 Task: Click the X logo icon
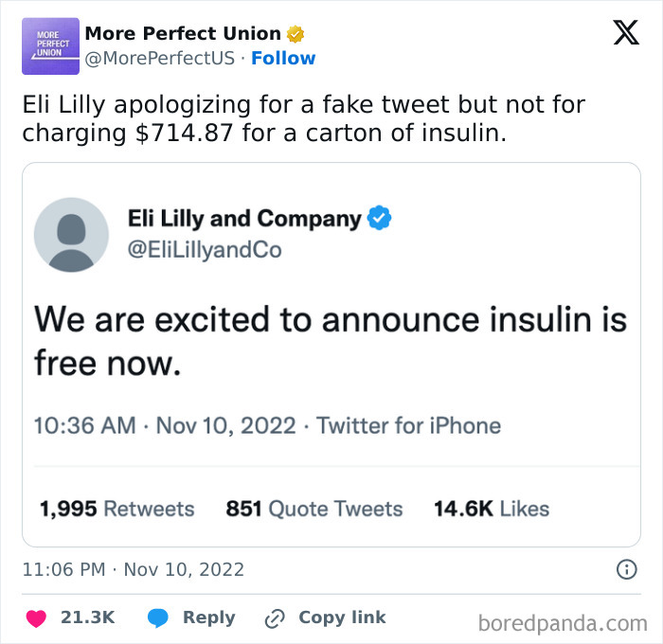pos(625,34)
